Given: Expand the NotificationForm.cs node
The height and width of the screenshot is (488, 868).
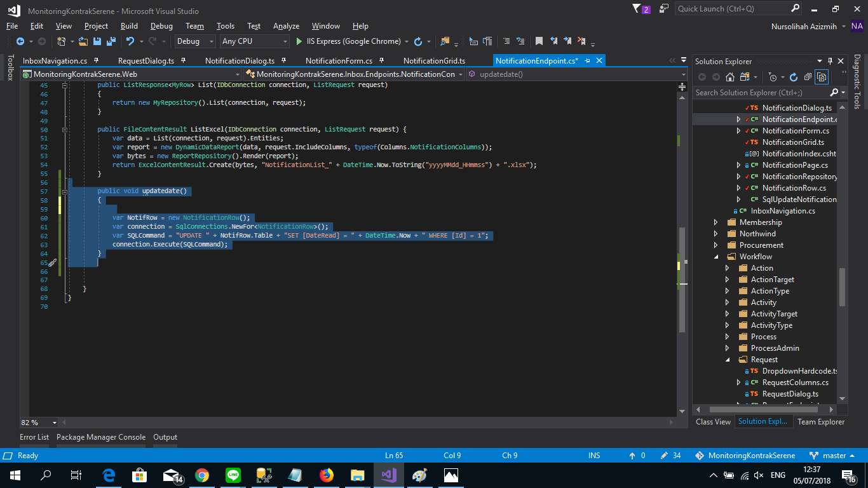Looking at the screenshot, I should [x=738, y=131].
